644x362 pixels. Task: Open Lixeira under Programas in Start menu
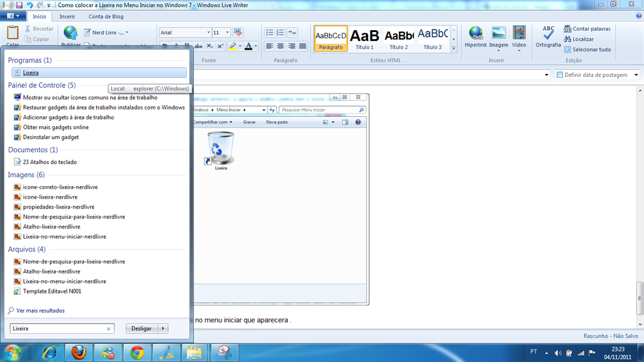(99, 73)
